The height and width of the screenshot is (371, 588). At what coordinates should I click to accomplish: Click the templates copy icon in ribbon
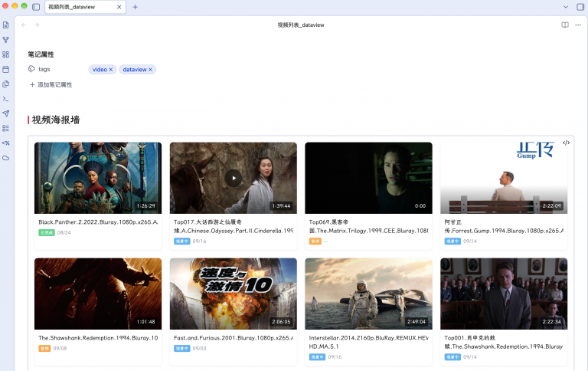[5, 84]
